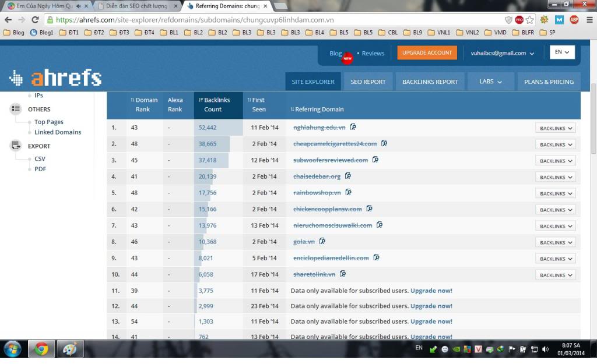Go to Plans & Pricing tab
This screenshot has width=597, height=364.
pos(549,82)
